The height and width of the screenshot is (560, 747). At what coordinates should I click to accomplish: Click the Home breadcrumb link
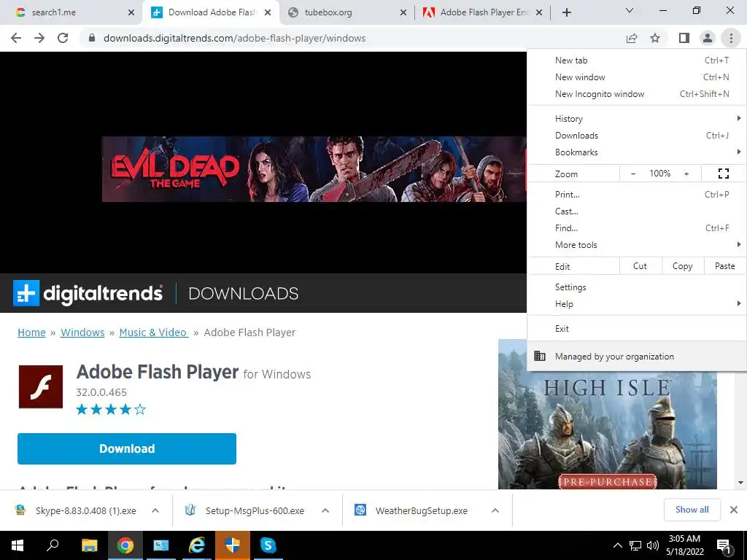pyautogui.click(x=32, y=332)
